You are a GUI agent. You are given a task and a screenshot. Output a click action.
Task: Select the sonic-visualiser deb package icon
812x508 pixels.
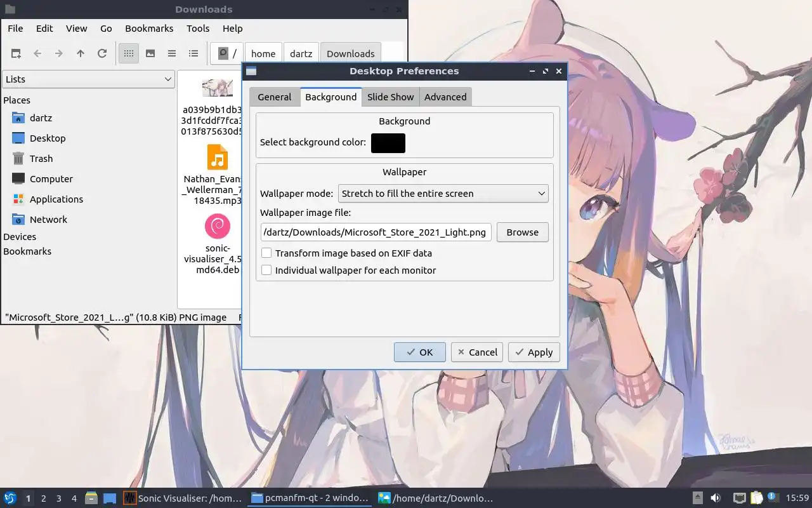pos(218,226)
